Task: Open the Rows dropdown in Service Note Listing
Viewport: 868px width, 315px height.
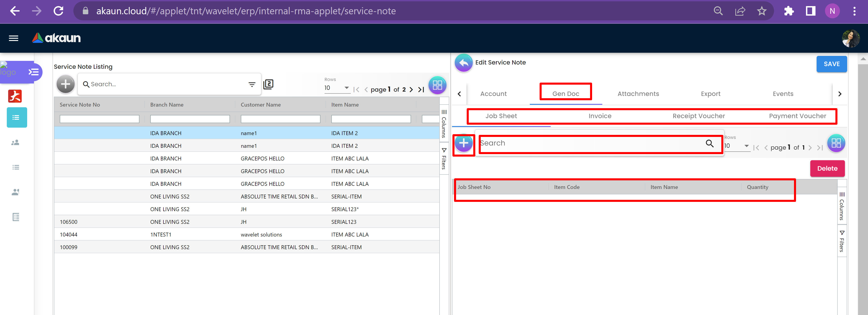Action: pos(337,88)
